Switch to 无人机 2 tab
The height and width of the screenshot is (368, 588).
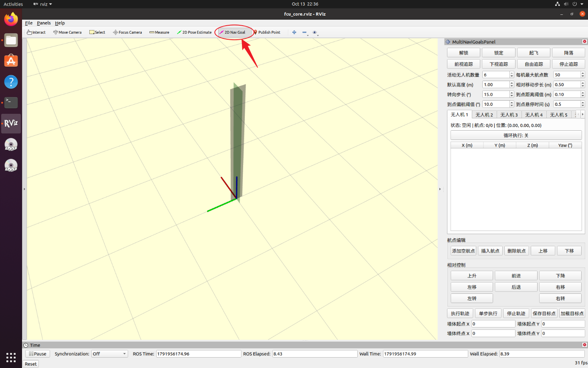484,115
